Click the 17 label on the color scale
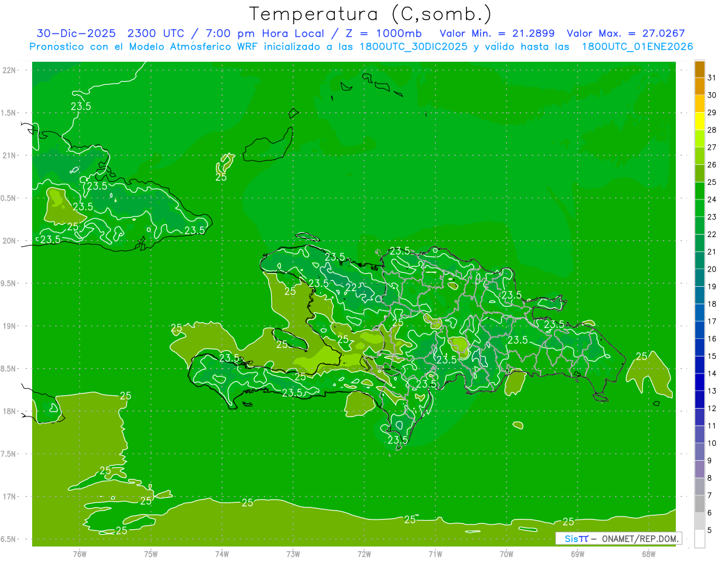Image resolution: width=728 pixels, height=562 pixels. (x=712, y=321)
